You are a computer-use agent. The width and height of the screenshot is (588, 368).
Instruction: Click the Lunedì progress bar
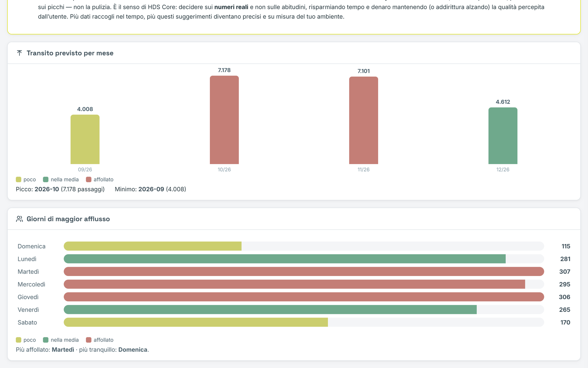pos(304,259)
